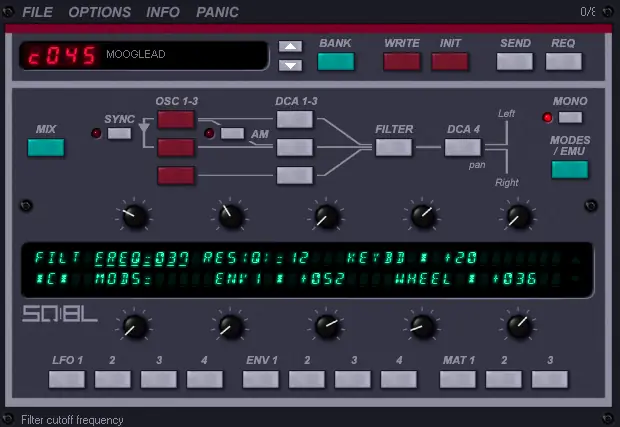The height and width of the screenshot is (427, 620).
Task: Select the first red OSC button
Action: 176,119
